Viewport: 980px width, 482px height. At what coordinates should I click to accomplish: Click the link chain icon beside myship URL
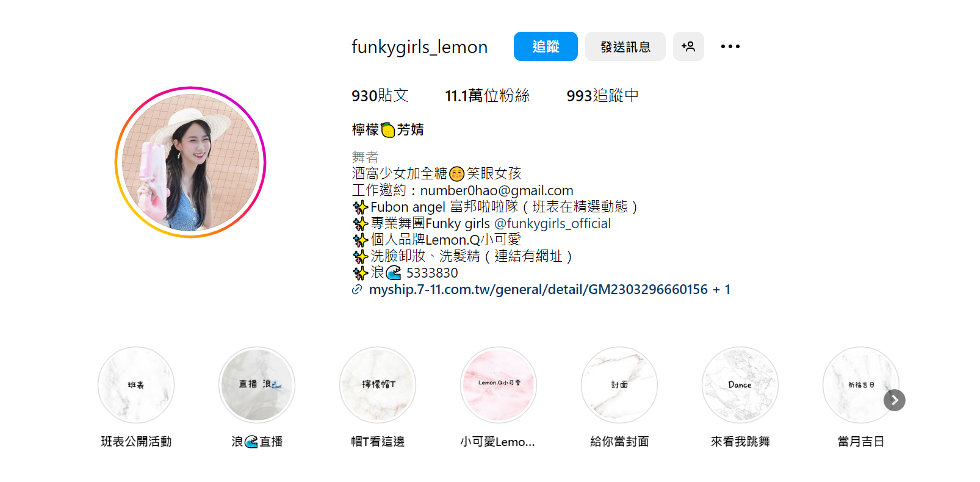point(357,290)
